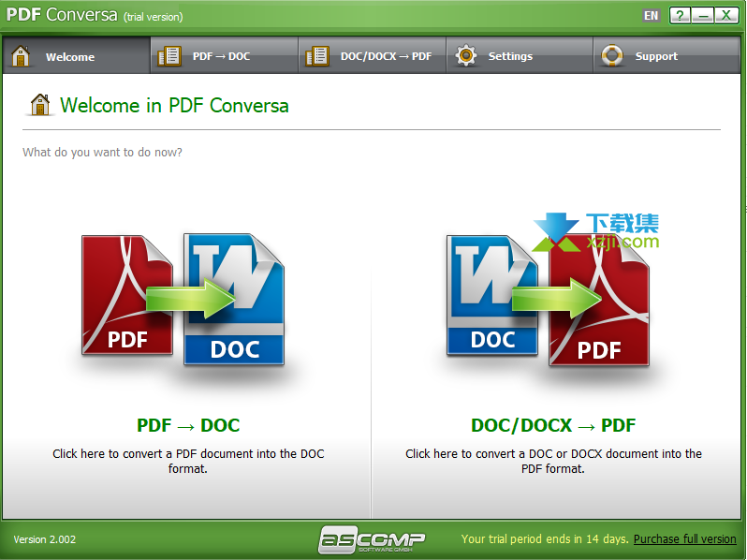Open the Support tab

pyautogui.click(x=666, y=56)
